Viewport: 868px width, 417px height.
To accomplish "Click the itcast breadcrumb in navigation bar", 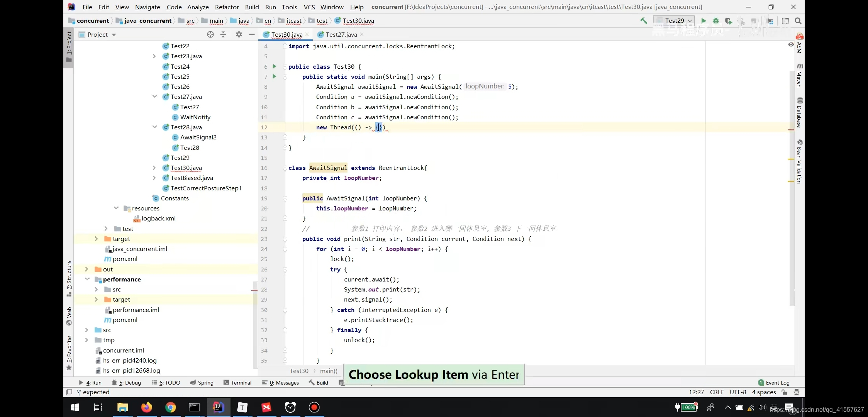I will [293, 21].
